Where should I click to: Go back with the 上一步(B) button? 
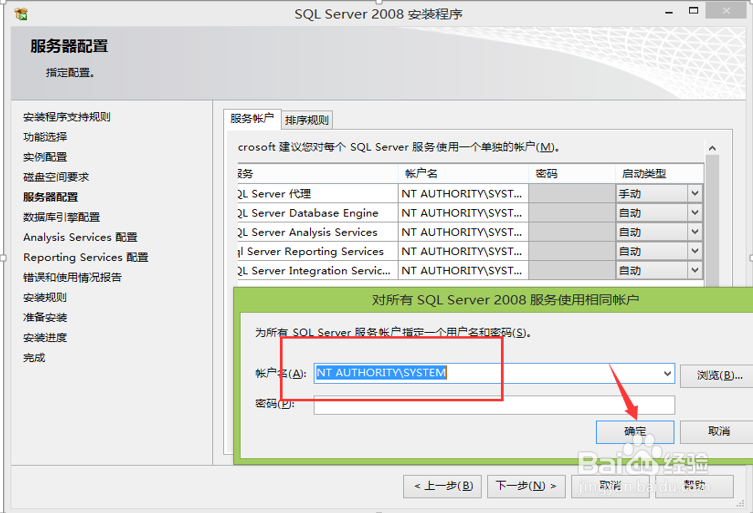[443, 487]
